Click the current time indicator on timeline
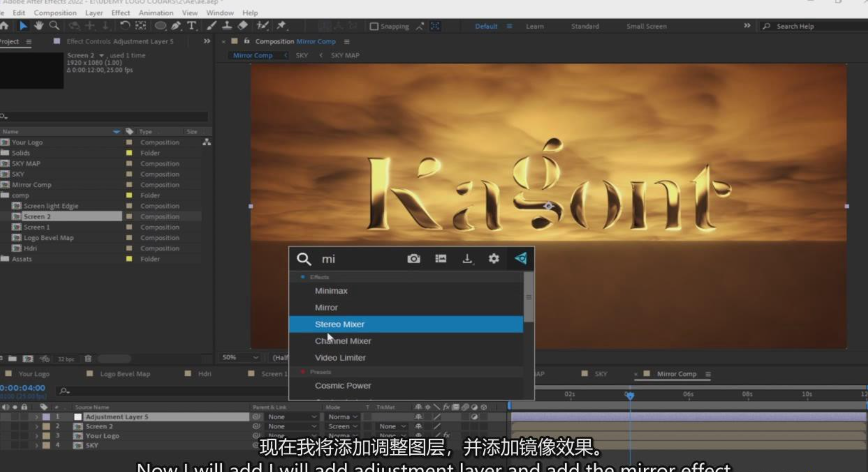The image size is (868, 472). coord(630,395)
